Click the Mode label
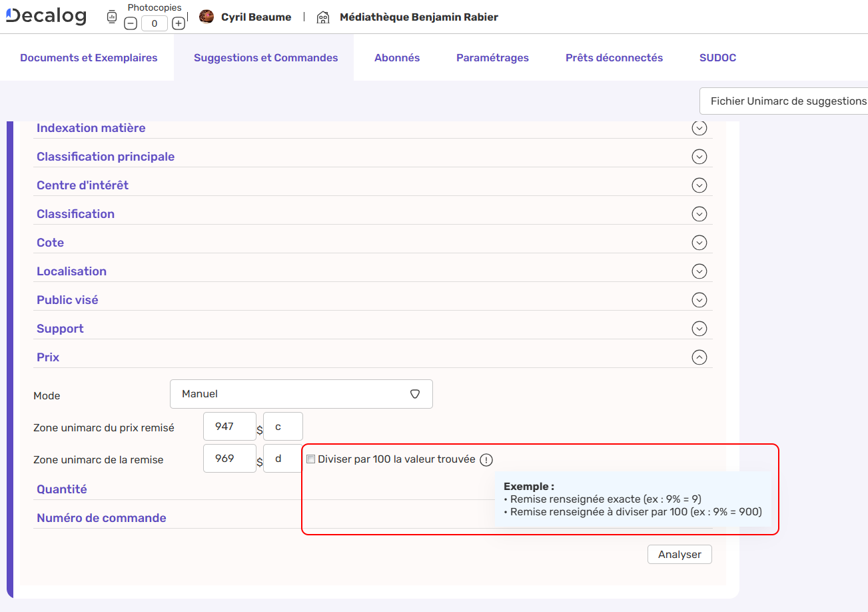This screenshot has width=868, height=612. pyautogui.click(x=47, y=396)
